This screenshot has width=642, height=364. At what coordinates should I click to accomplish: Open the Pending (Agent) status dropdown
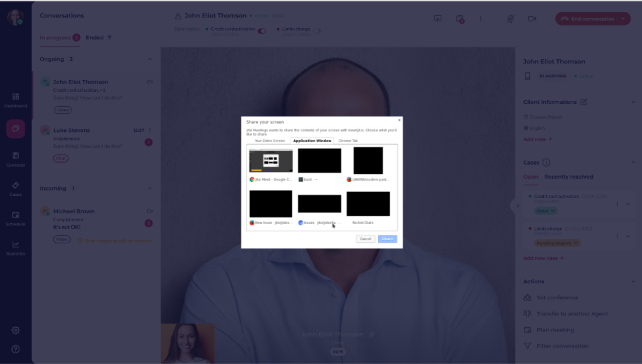click(557, 243)
